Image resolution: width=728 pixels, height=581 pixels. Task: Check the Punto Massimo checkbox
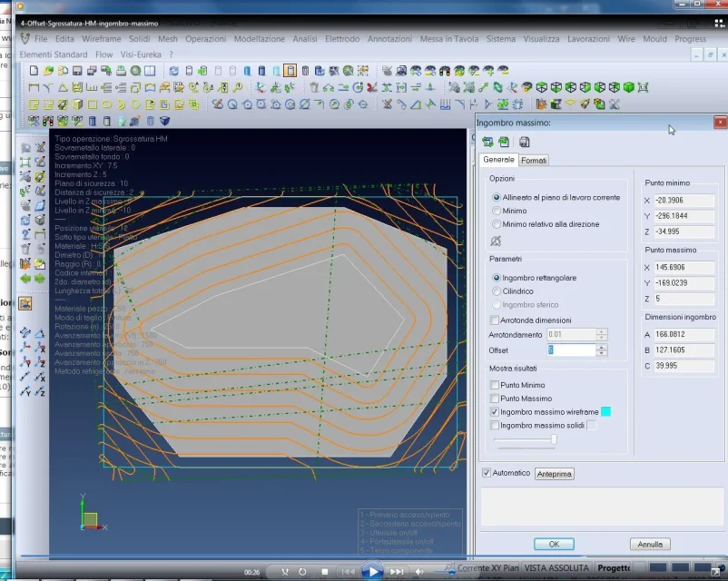tap(495, 399)
